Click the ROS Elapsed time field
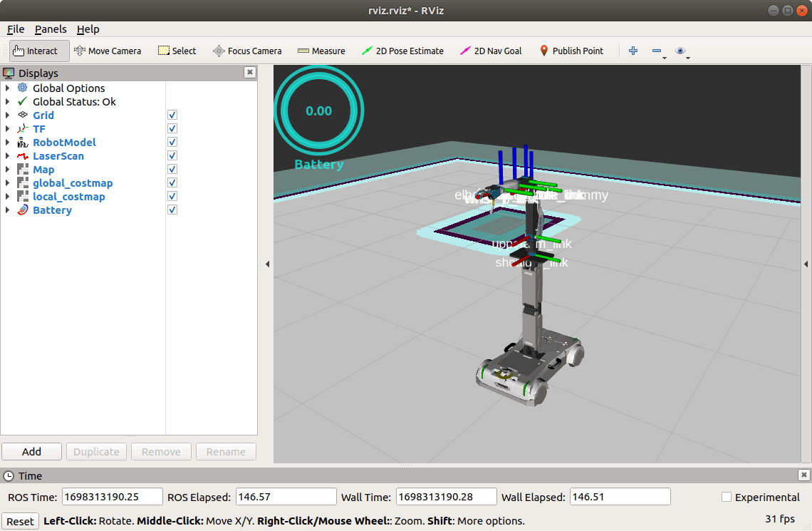This screenshot has height=531, width=812. tap(286, 497)
